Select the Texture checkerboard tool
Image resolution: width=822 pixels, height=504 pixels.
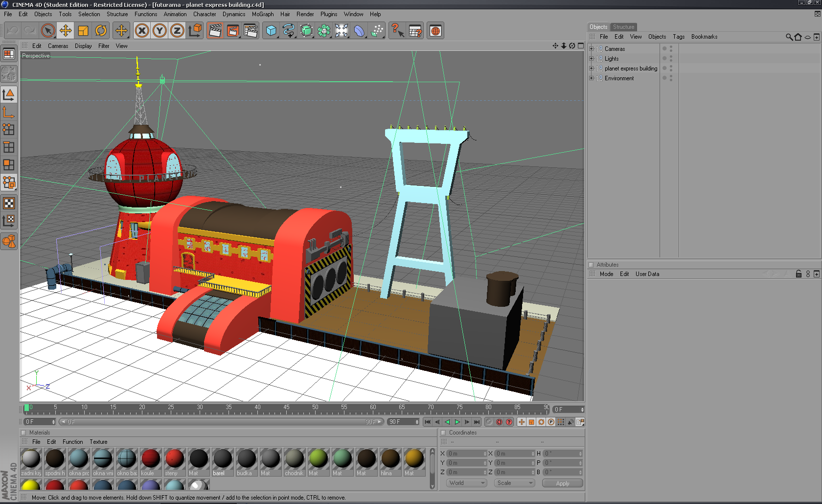[9, 203]
